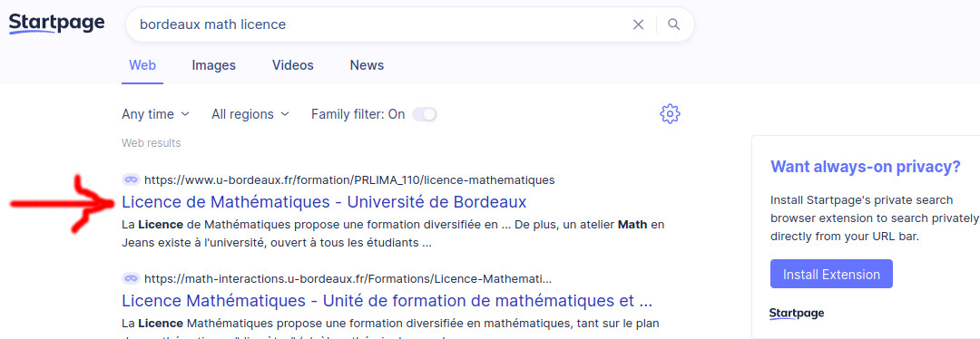Screen dimensions: 980x339
Task: Click Startpage logo in privacy card
Action: click(x=797, y=314)
